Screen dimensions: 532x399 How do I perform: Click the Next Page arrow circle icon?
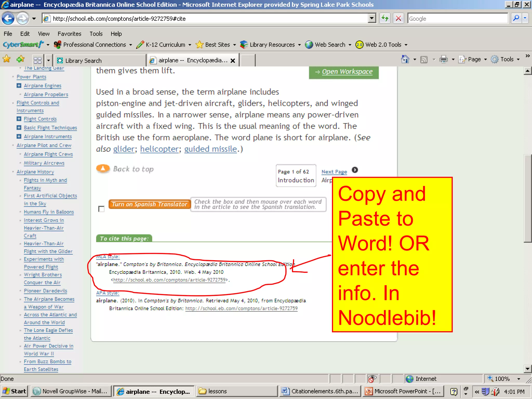click(x=355, y=170)
